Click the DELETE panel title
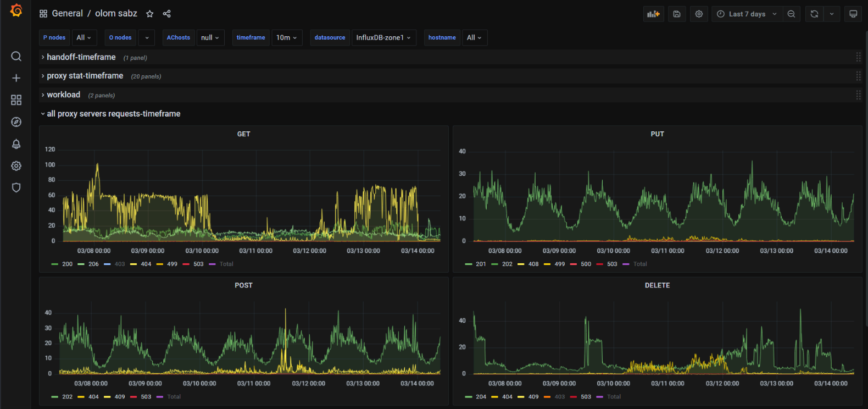 [x=657, y=285]
